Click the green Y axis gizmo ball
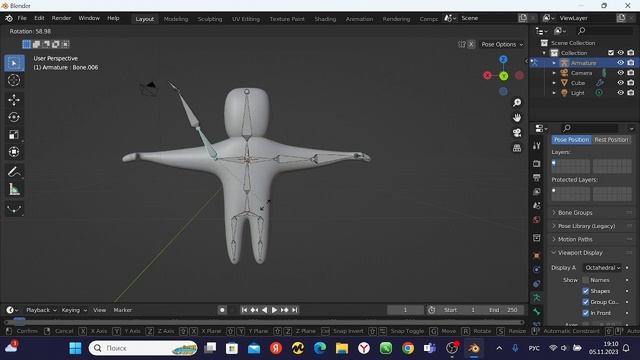The height and width of the screenshot is (360, 640). [504, 76]
